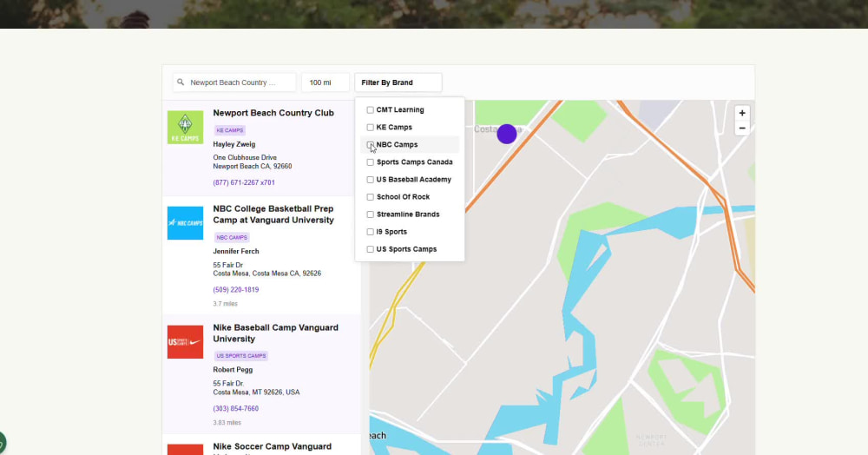The width and height of the screenshot is (868, 455).
Task: Open NBC College Basketball Prep Camp listing
Action: click(x=273, y=214)
